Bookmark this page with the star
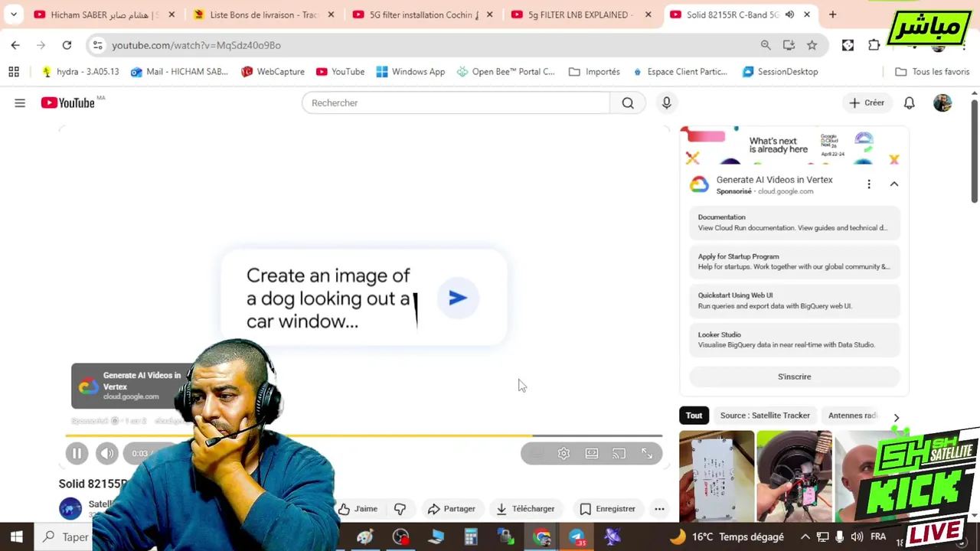 [x=812, y=45]
